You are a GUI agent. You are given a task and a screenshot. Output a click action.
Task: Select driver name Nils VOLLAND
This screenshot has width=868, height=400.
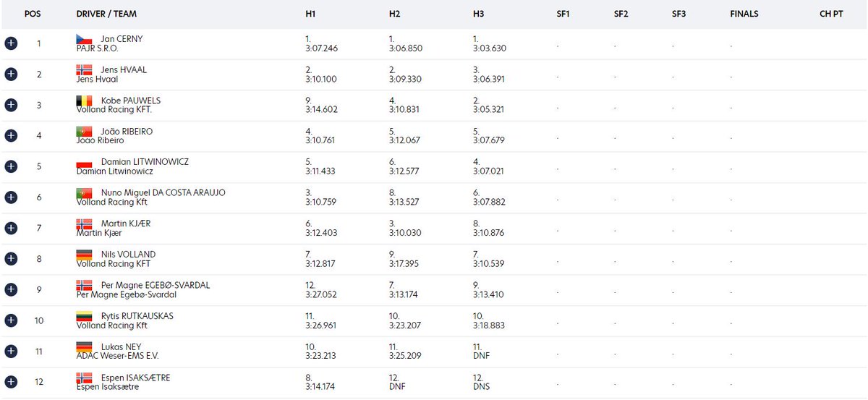pos(128,255)
